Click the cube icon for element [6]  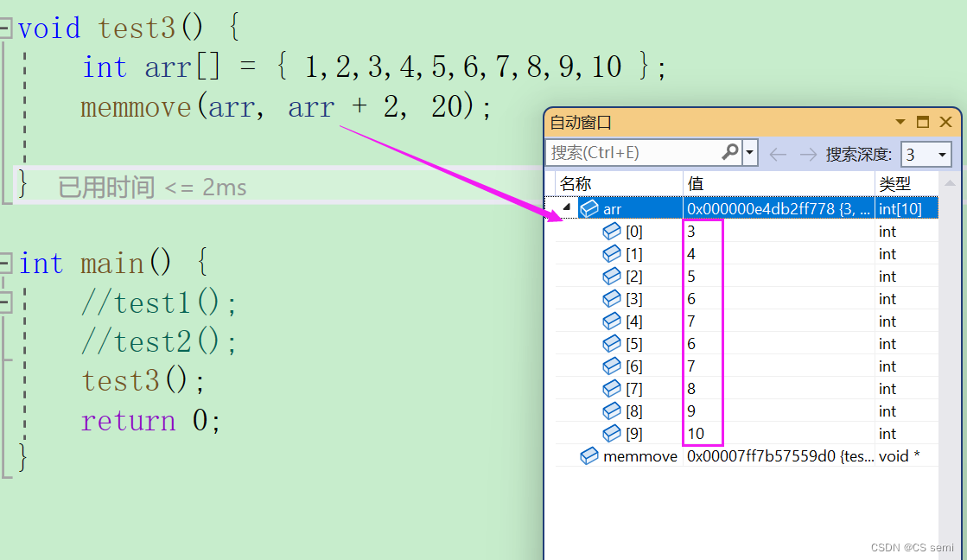coord(611,366)
